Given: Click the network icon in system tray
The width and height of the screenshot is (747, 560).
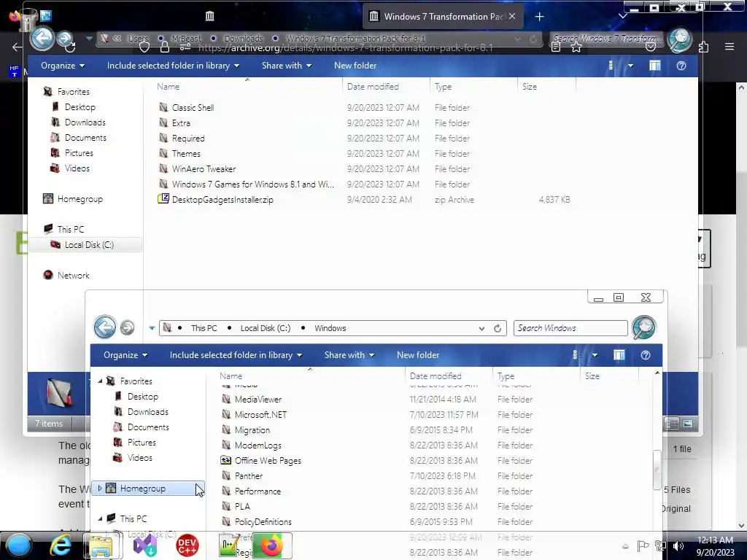Looking at the screenshot, I should coord(660,546).
